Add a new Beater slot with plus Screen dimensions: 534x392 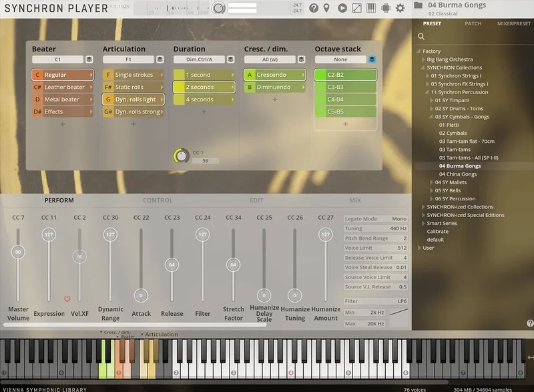(x=63, y=124)
